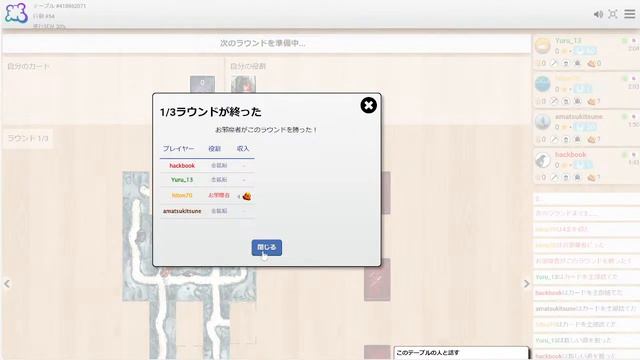Click hackbook name in player panel

pyautogui.click(x=570, y=155)
